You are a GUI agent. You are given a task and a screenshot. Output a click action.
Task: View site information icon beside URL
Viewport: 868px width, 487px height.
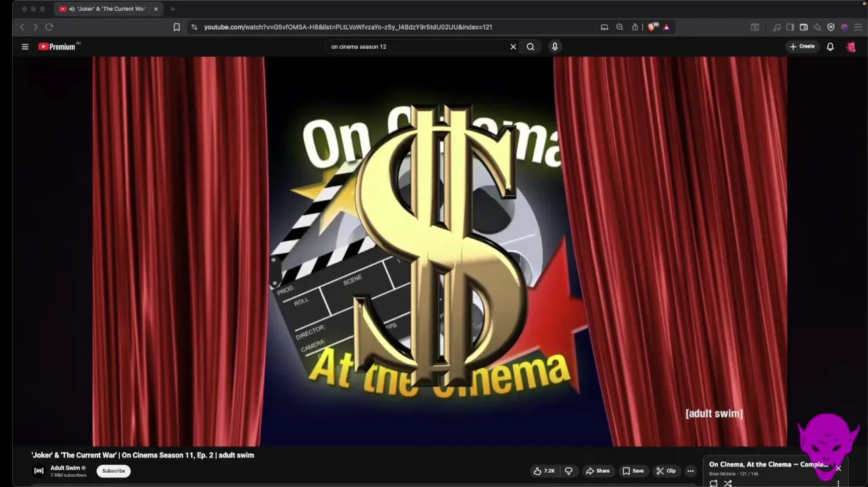pos(194,27)
